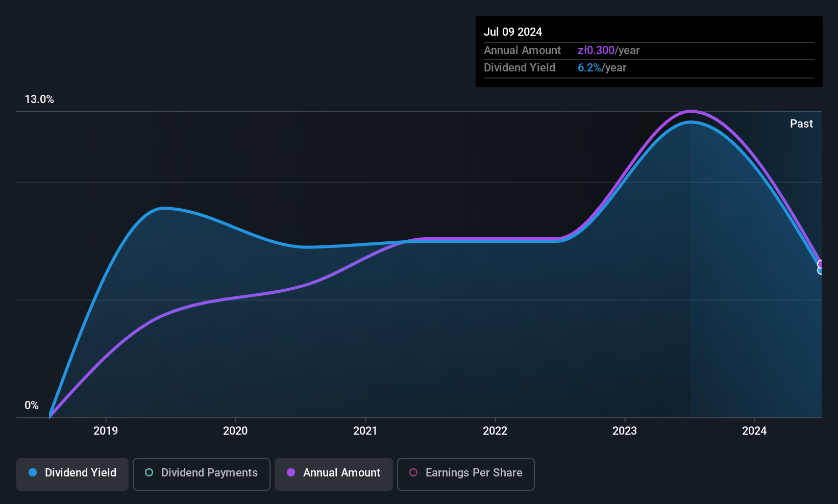Click the purple Annual Amount legend dot
The width and height of the screenshot is (838, 504).
tap(291, 472)
